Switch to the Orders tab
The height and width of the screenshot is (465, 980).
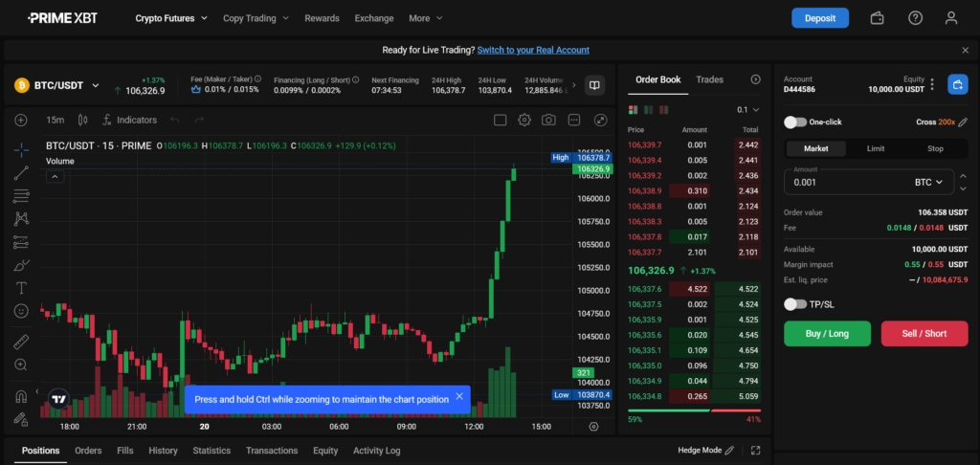[88, 450]
